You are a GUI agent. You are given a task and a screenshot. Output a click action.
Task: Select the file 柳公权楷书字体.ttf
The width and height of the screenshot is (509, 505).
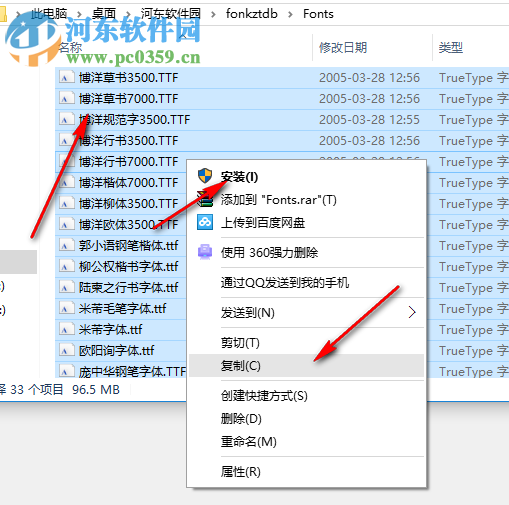click(128, 266)
